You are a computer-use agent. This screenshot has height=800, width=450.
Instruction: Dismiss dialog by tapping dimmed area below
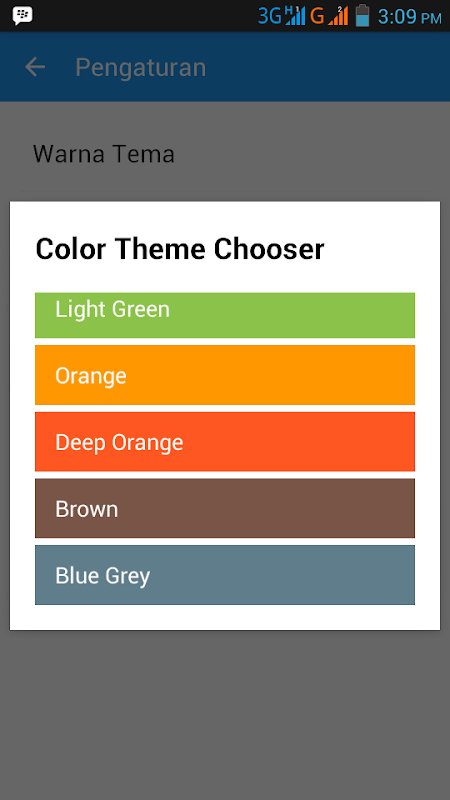(x=225, y=714)
